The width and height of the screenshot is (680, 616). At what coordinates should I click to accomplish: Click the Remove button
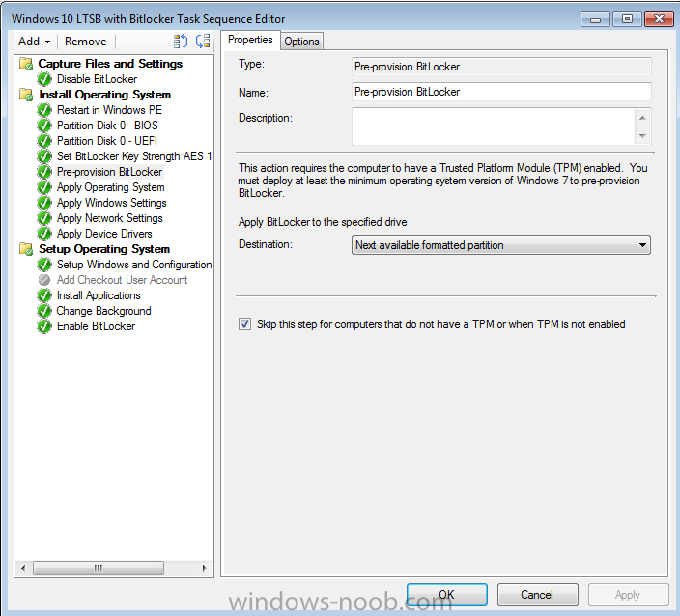pyautogui.click(x=85, y=42)
